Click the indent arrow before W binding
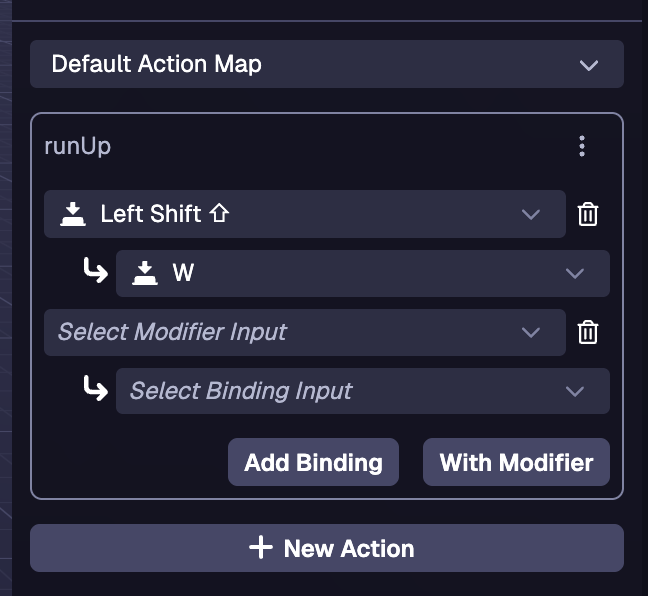 pos(95,271)
